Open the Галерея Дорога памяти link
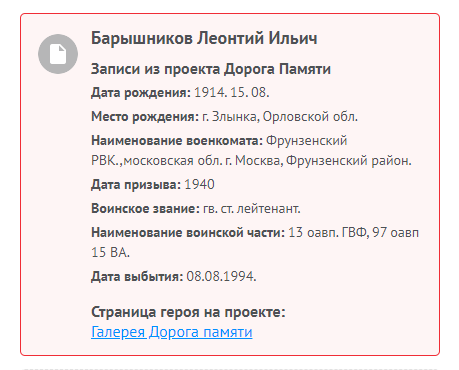This screenshot has height=370, width=459. 172,332
